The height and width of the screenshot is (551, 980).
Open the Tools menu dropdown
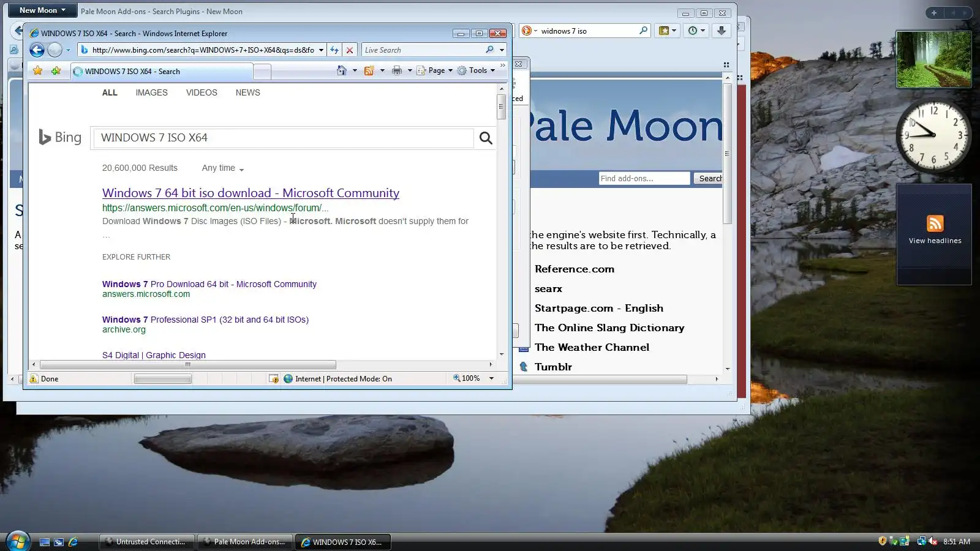point(476,70)
